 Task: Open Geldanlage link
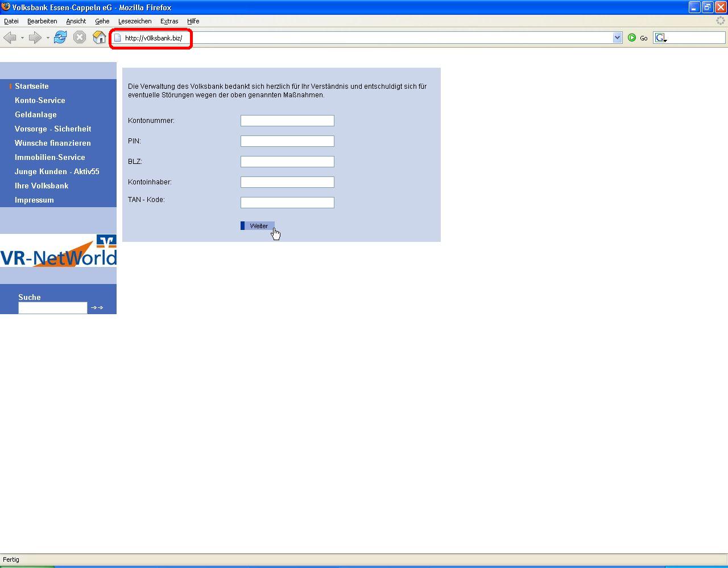[x=36, y=114]
